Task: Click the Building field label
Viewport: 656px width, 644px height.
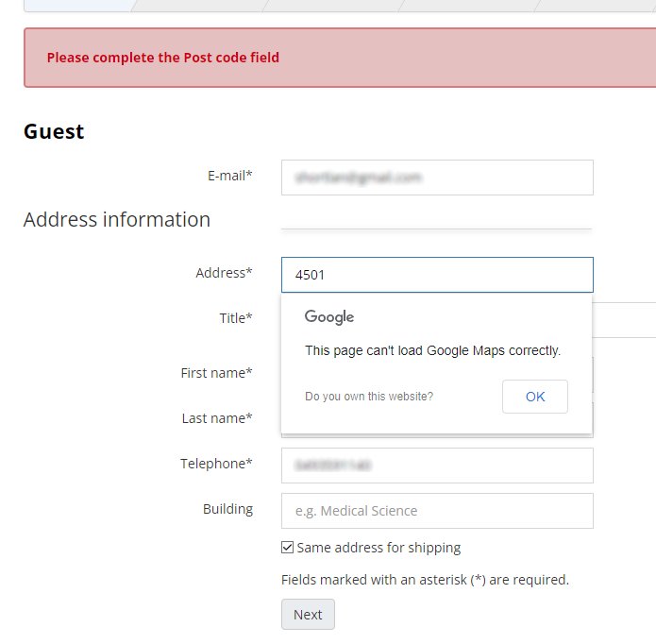Action: click(x=227, y=509)
